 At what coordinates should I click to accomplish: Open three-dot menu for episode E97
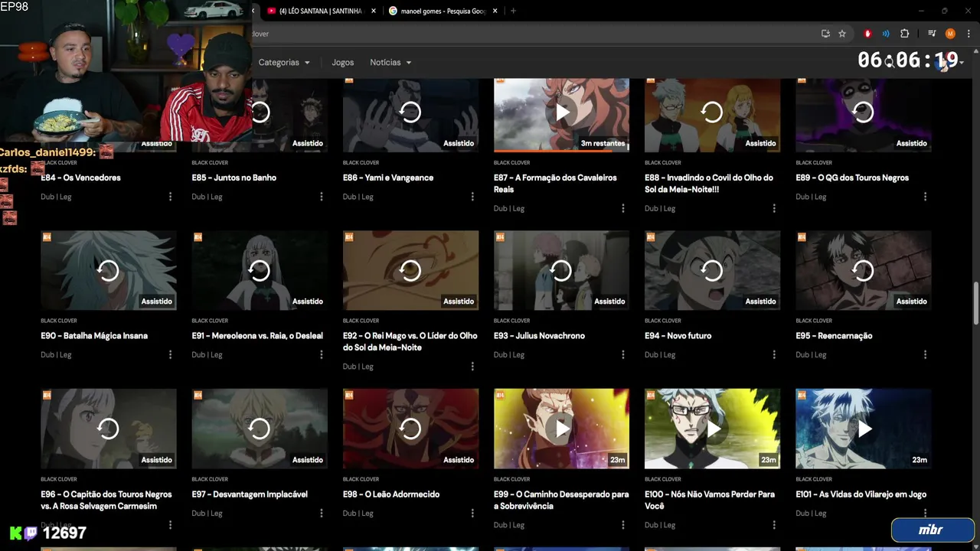pyautogui.click(x=322, y=514)
